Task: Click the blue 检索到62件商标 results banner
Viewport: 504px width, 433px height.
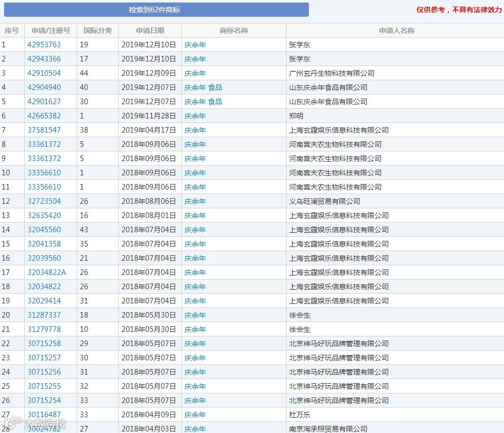Action: pos(156,10)
